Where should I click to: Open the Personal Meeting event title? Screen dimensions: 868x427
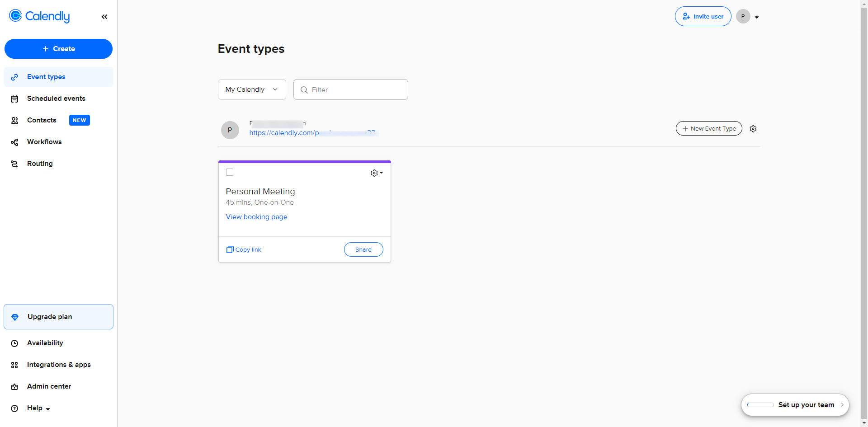(260, 192)
